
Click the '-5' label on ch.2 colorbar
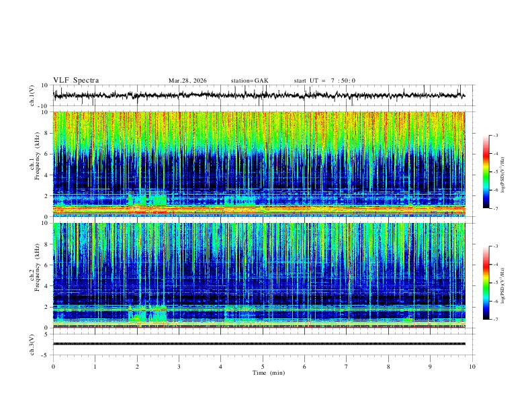(x=495, y=283)
